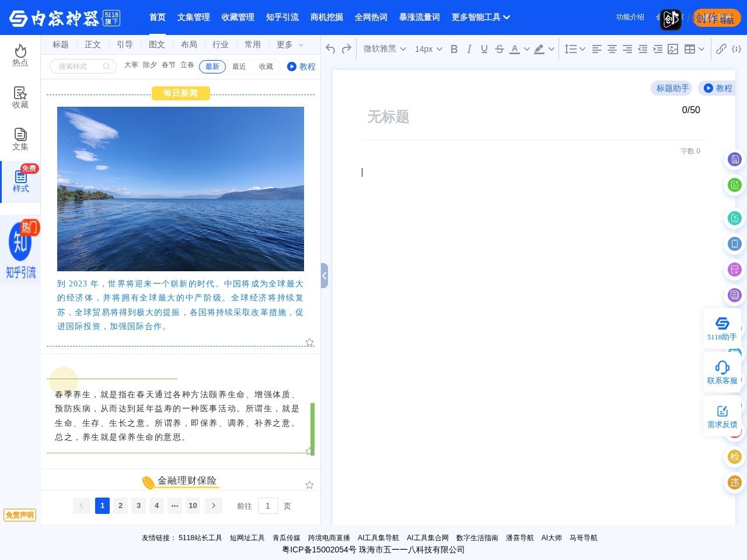
Task: Align text left
Action: pos(596,49)
